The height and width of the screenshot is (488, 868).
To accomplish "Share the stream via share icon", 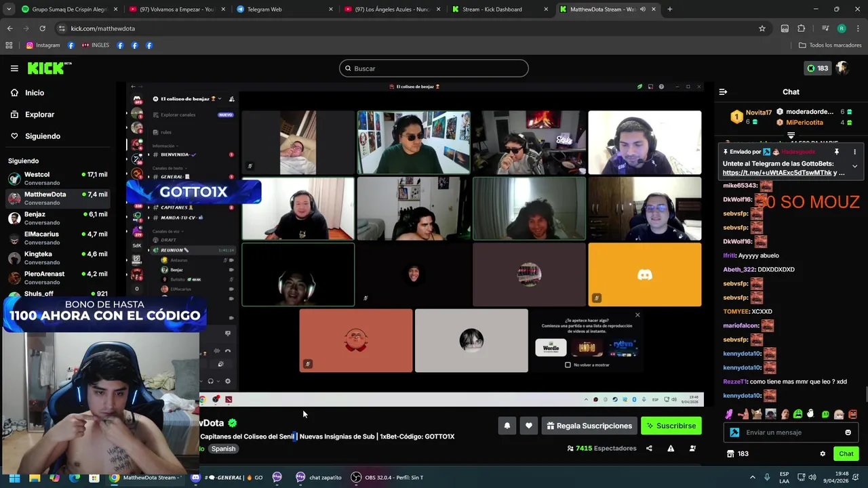I will [649, 448].
